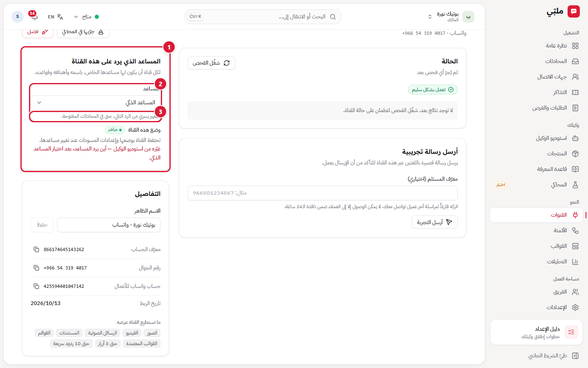Click the التحليلات chart icon
588x368 pixels.
[575, 262]
